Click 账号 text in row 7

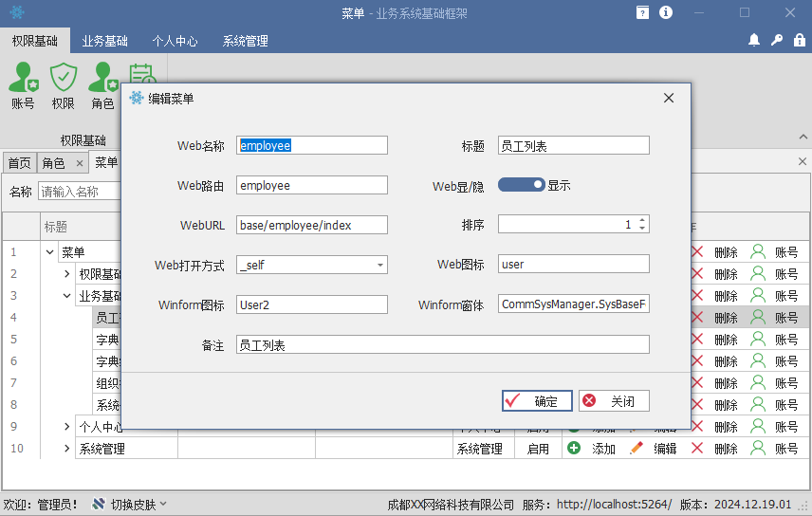786,383
